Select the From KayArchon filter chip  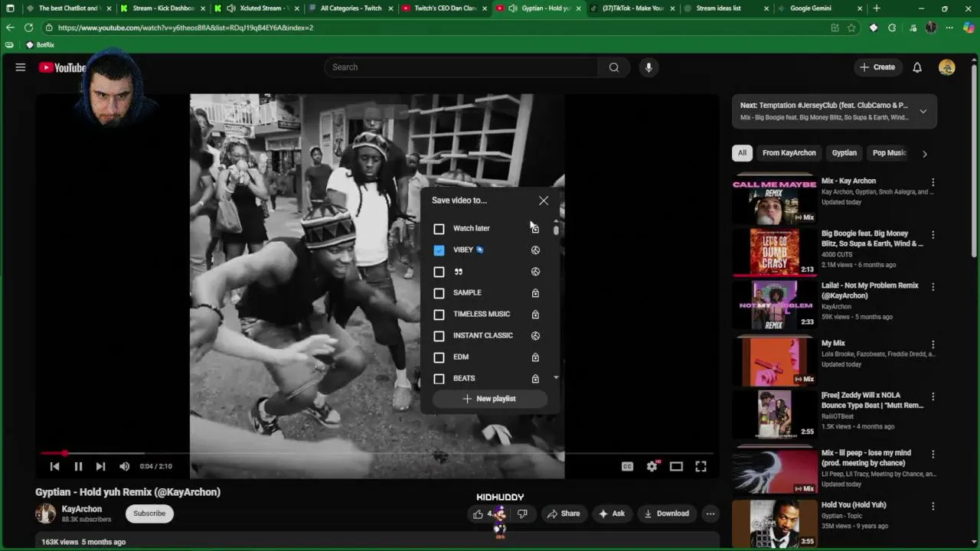click(x=789, y=153)
